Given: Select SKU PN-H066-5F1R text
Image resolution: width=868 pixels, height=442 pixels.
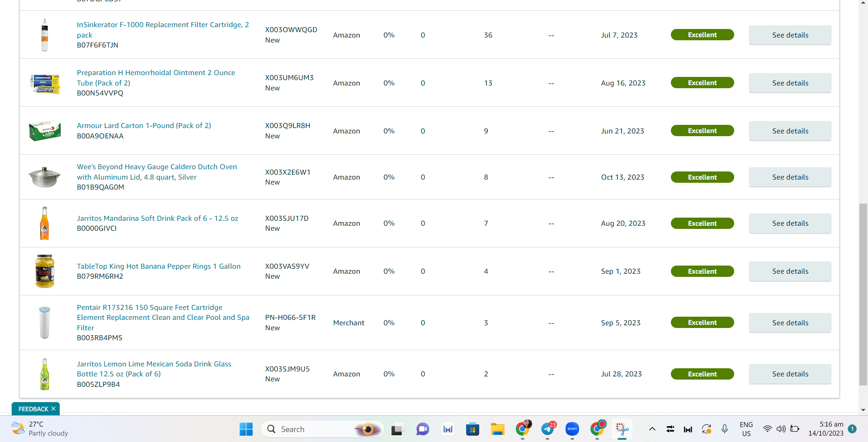Looking at the screenshot, I should tap(290, 318).
